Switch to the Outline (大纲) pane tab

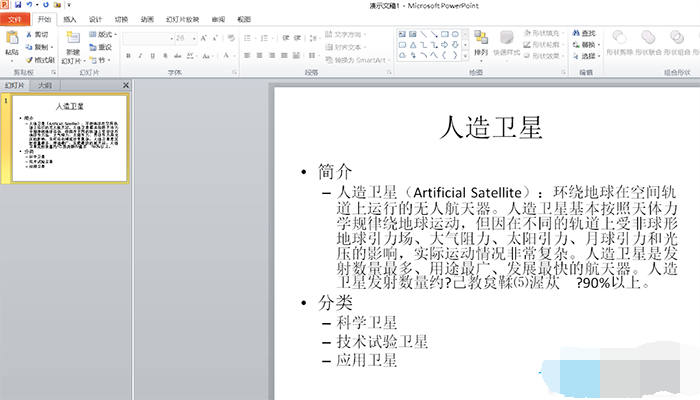tap(45, 86)
